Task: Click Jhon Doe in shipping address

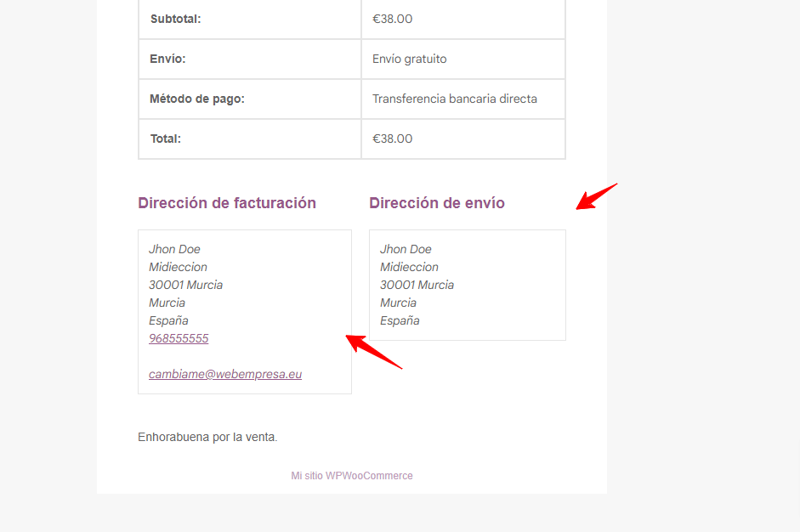Action: tap(406, 249)
